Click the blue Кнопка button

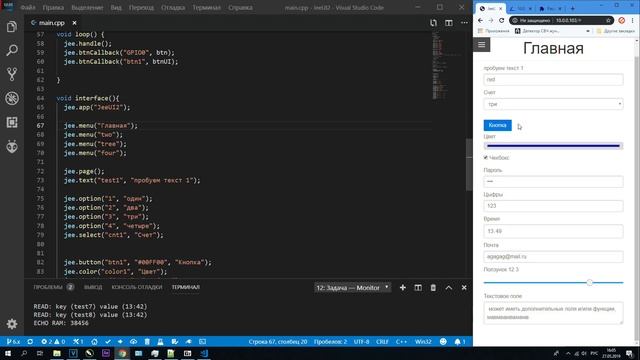[498, 125]
